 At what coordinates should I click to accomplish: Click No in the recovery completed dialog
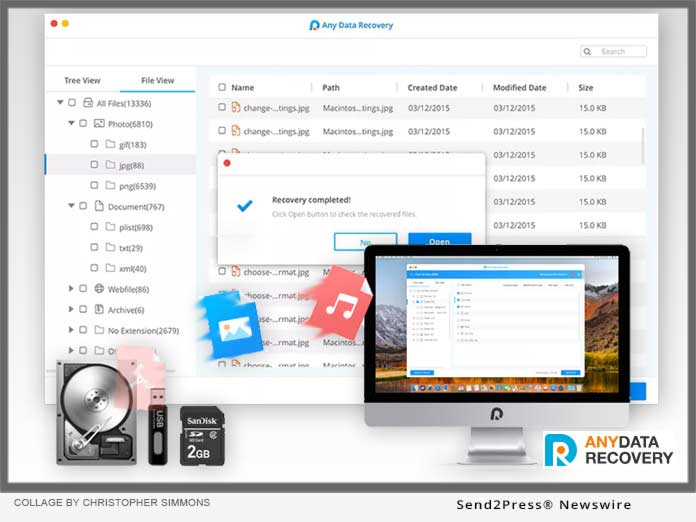pyautogui.click(x=364, y=241)
